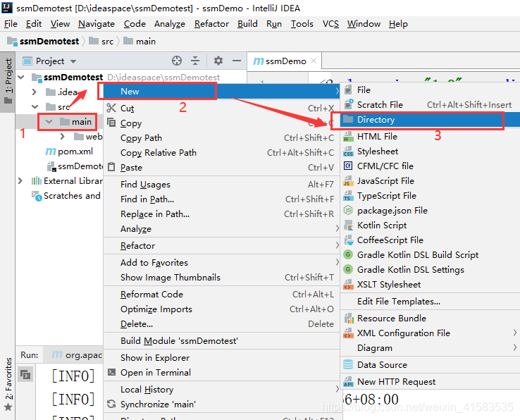Screen dimensions: 520x420
Task: Click the Open in Terminal icon
Action: 112,372
